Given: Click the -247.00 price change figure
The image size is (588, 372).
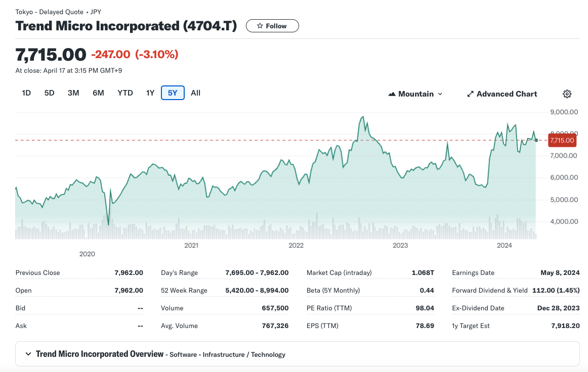Looking at the screenshot, I should coord(111,55).
